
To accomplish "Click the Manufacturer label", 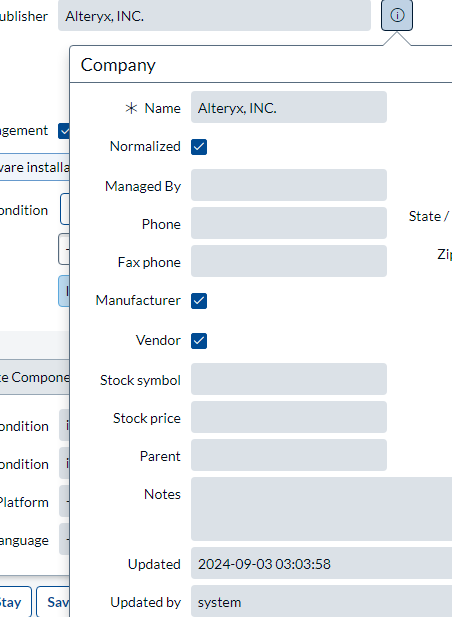I will (x=138, y=300).
